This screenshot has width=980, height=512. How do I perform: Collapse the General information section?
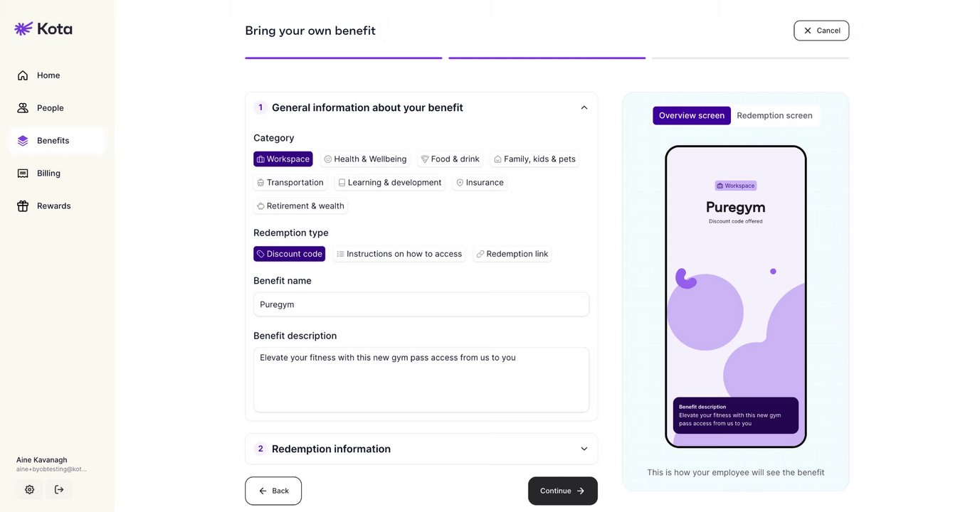(x=584, y=107)
